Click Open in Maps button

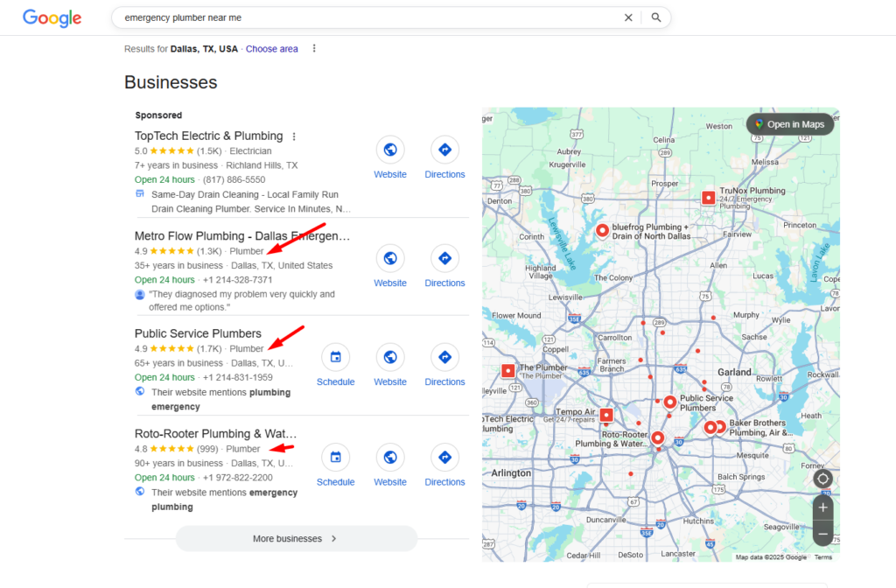[x=789, y=124]
